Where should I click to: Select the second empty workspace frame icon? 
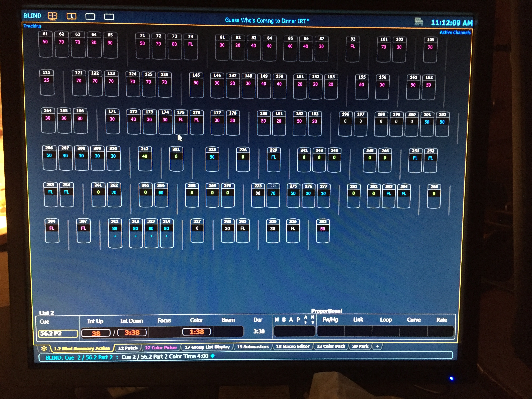click(90, 17)
